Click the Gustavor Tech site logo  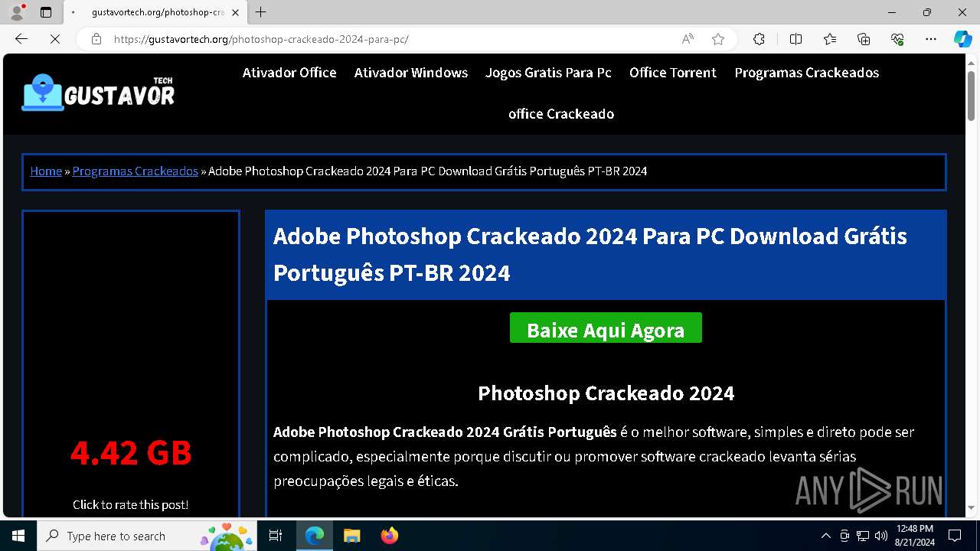coord(98,93)
